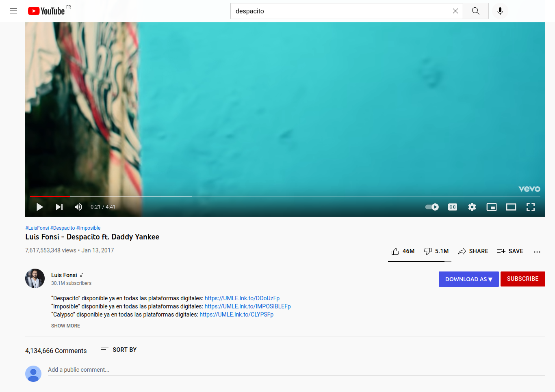Switch to theater mode
The height and width of the screenshot is (392, 555).
pos(511,207)
